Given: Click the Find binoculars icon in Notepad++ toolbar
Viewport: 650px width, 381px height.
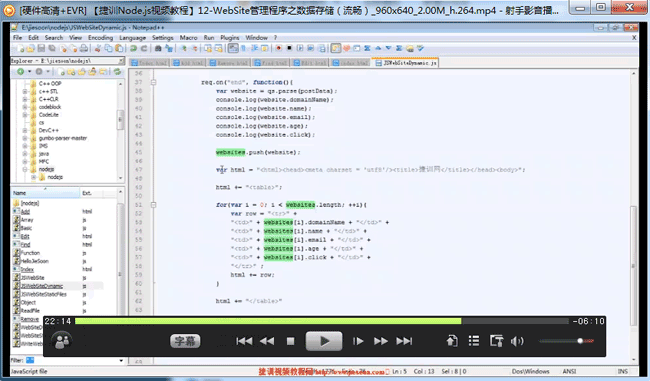Looking at the screenshot, I should [158, 49].
